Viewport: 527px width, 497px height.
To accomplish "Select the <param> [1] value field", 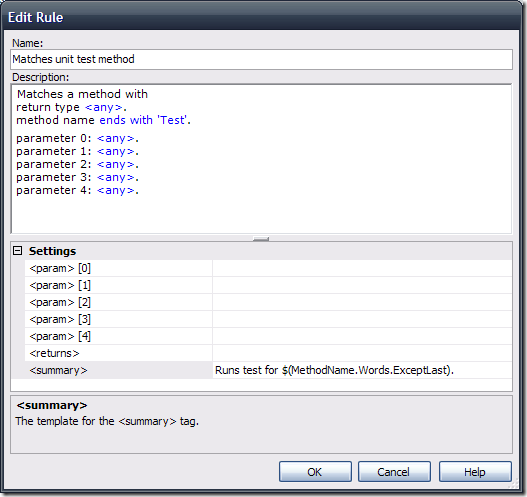I will click(362, 285).
